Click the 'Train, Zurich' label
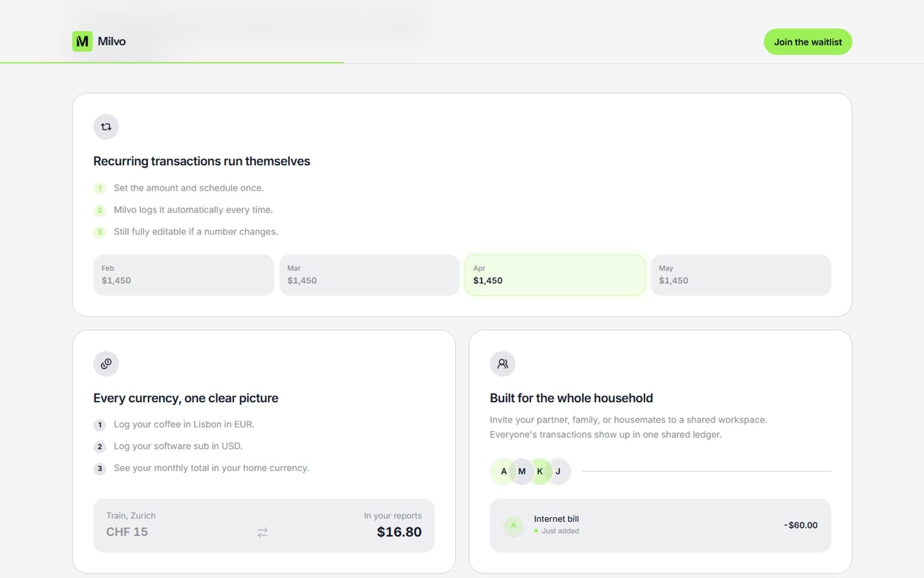This screenshot has height=578, width=924. click(x=131, y=516)
